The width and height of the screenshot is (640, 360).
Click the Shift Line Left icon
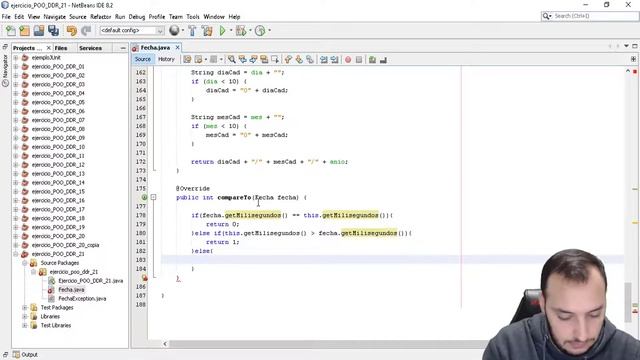tap(324, 60)
